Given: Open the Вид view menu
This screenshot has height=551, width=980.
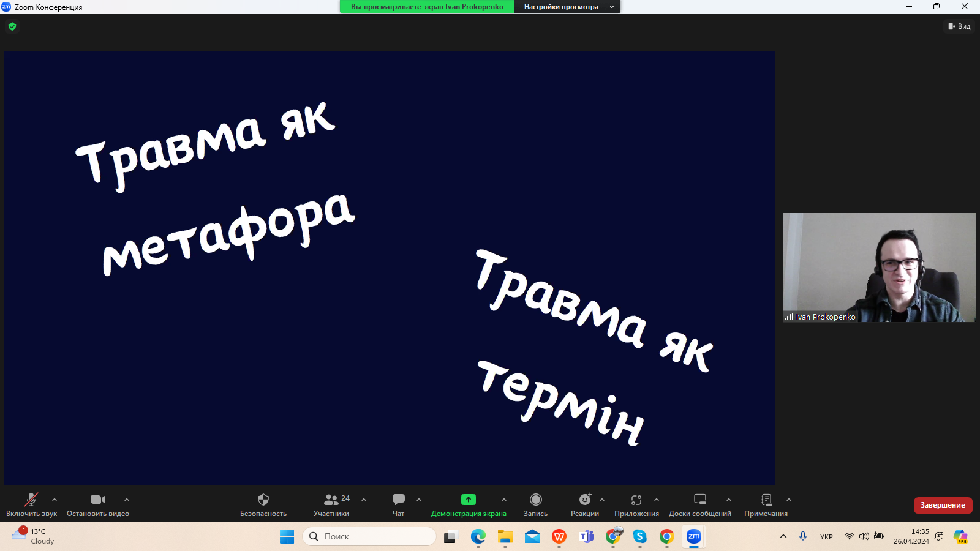Looking at the screenshot, I should (959, 26).
